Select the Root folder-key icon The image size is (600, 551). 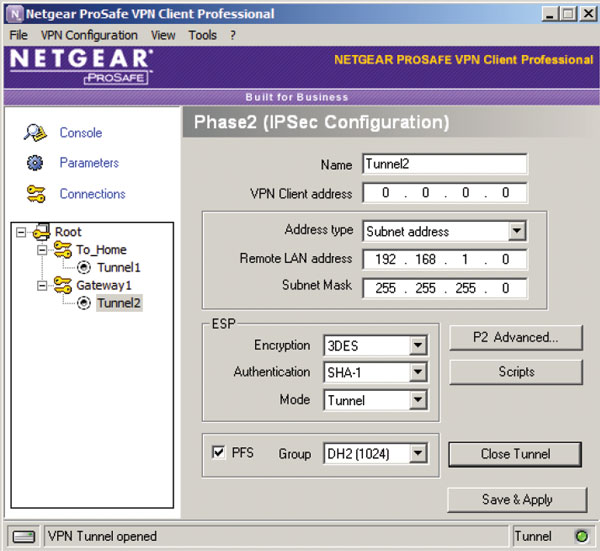click(x=41, y=232)
